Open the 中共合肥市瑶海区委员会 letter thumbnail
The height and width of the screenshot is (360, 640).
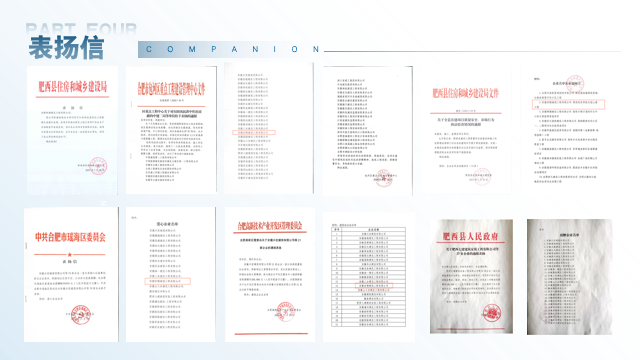tap(71, 275)
